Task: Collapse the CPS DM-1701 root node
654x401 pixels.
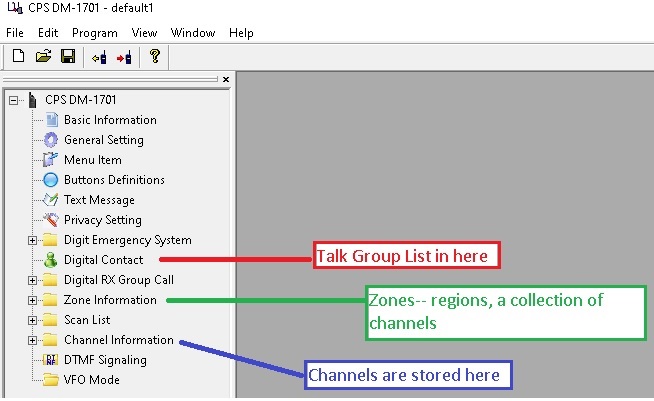Action: point(14,100)
